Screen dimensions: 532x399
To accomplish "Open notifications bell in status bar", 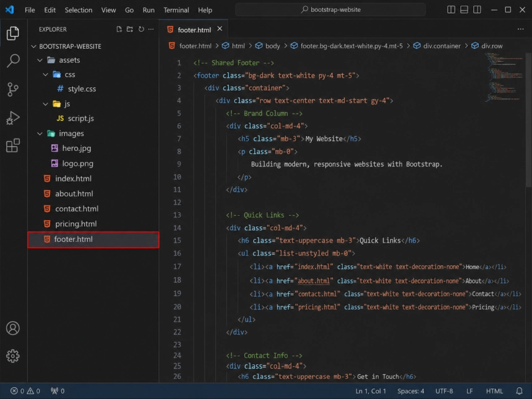I will pyautogui.click(x=519, y=391).
